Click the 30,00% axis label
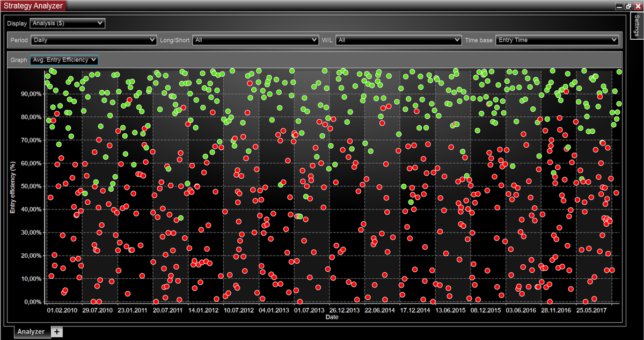The image size is (644, 340). tap(32, 233)
